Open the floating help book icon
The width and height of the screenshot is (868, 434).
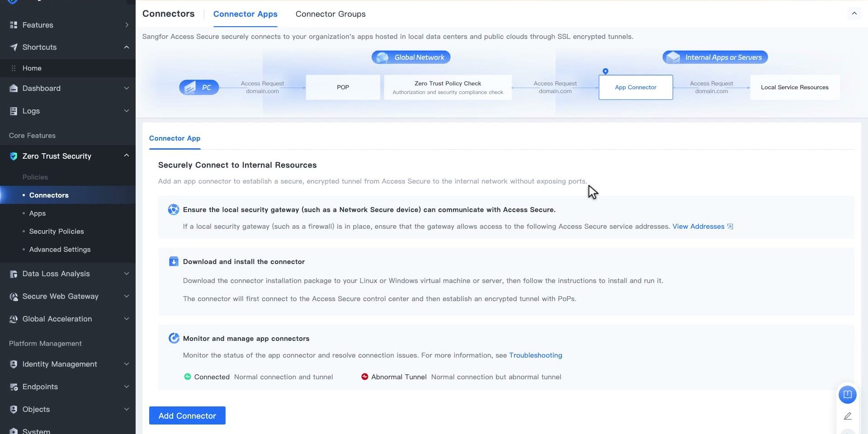click(848, 394)
